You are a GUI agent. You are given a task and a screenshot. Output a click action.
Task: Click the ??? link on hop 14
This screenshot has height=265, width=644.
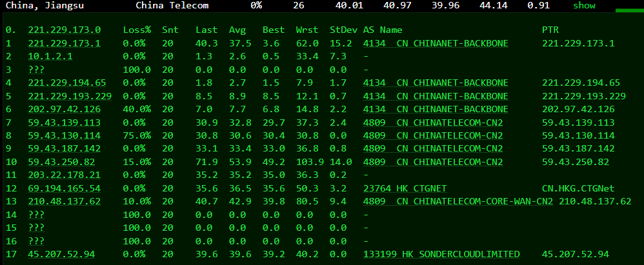(x=36, y=215)
